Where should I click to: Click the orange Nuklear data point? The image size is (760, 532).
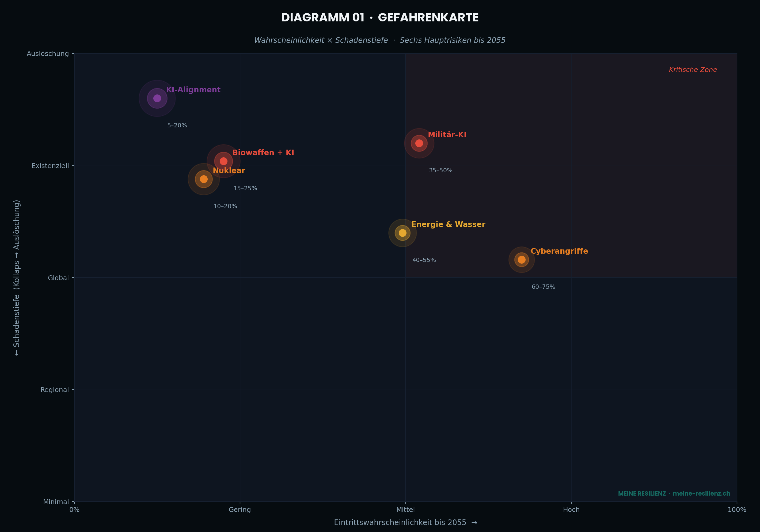204,179
